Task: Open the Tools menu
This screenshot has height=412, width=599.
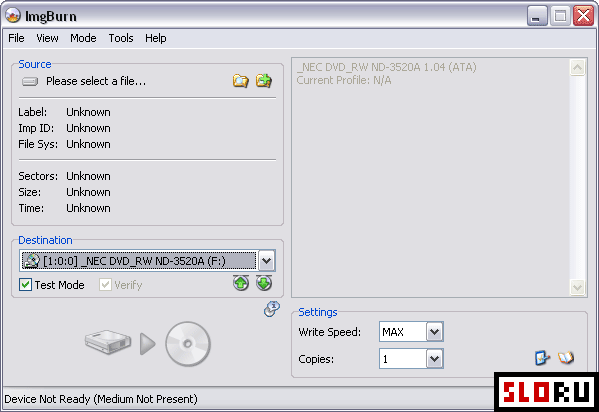Action: 121,38
